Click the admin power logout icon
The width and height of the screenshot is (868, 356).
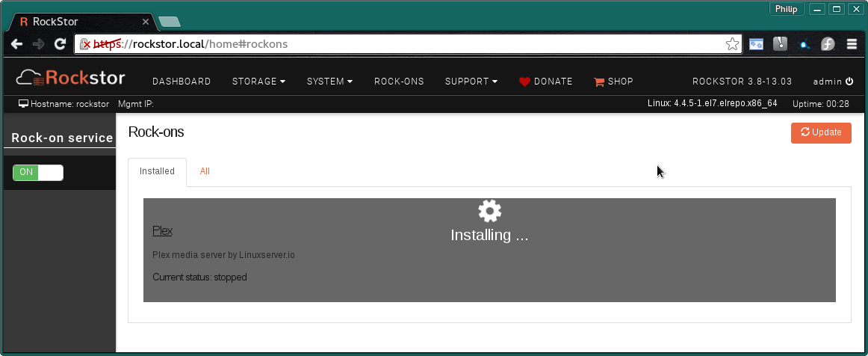point(849,82)
